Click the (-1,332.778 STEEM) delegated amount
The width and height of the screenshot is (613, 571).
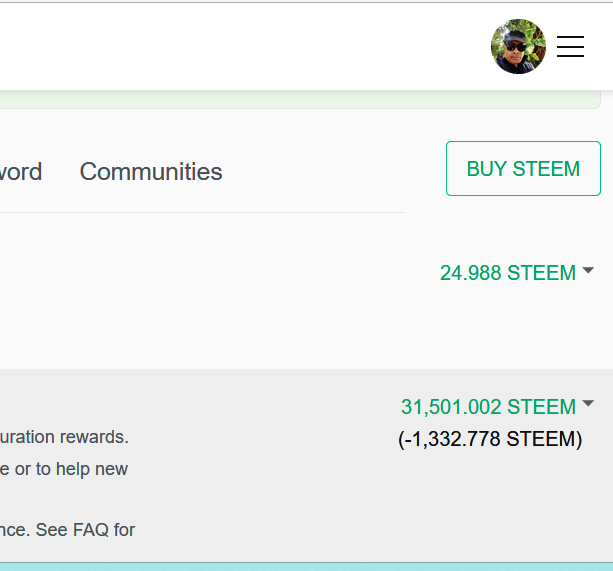click(x=490, y=439)
